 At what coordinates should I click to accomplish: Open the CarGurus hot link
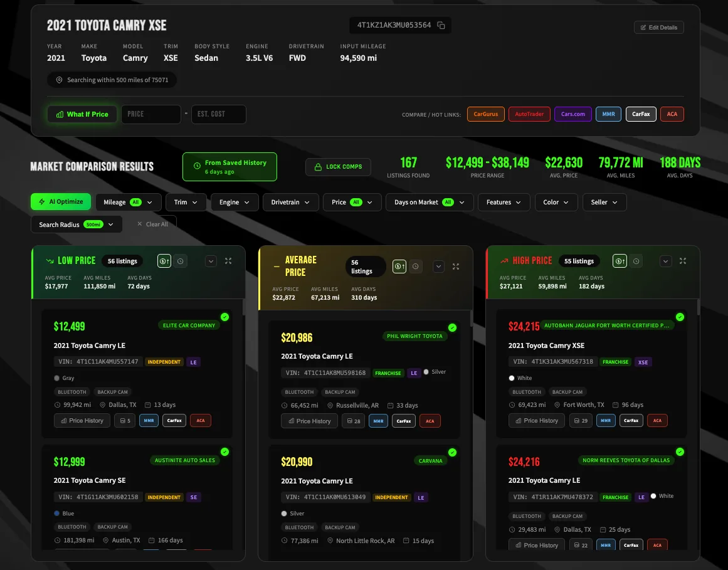(485, 114)
